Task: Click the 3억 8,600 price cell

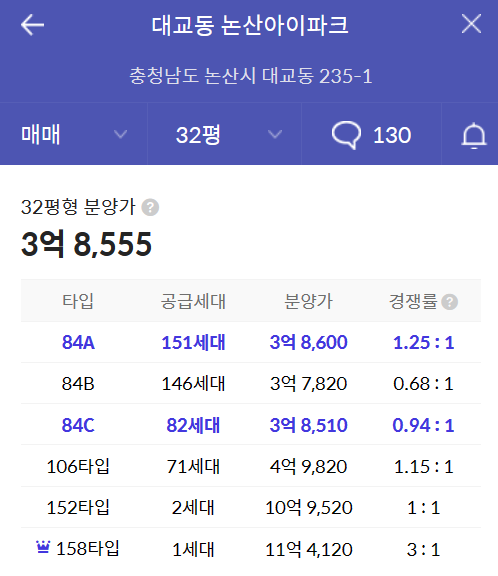Action: tap(308, 342)
